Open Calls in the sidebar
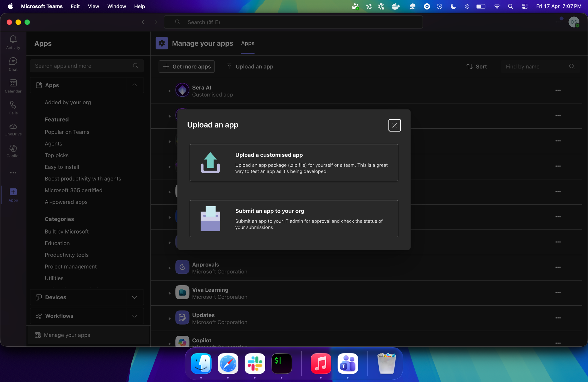588x382 pixels. click(x=13, y=105)
